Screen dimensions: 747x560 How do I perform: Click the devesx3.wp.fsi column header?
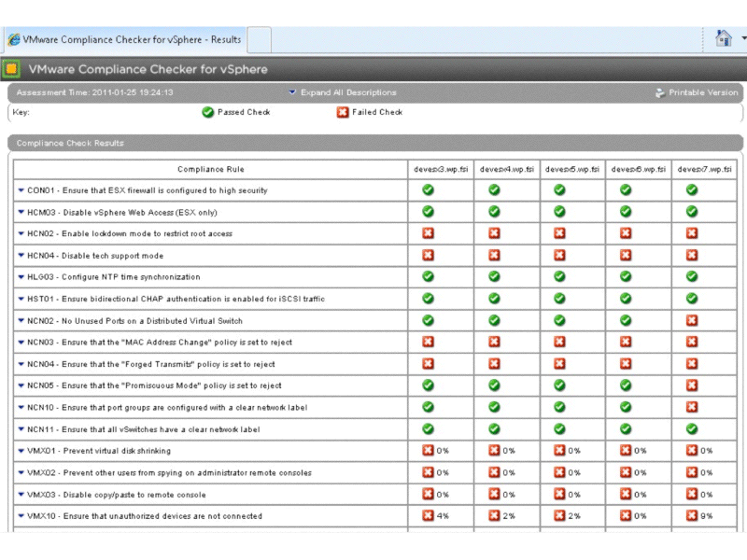[x=441, y=169]
